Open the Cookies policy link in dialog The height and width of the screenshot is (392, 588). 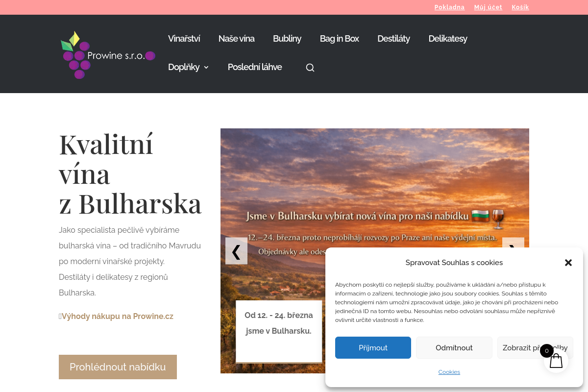(x=449, y=372)
